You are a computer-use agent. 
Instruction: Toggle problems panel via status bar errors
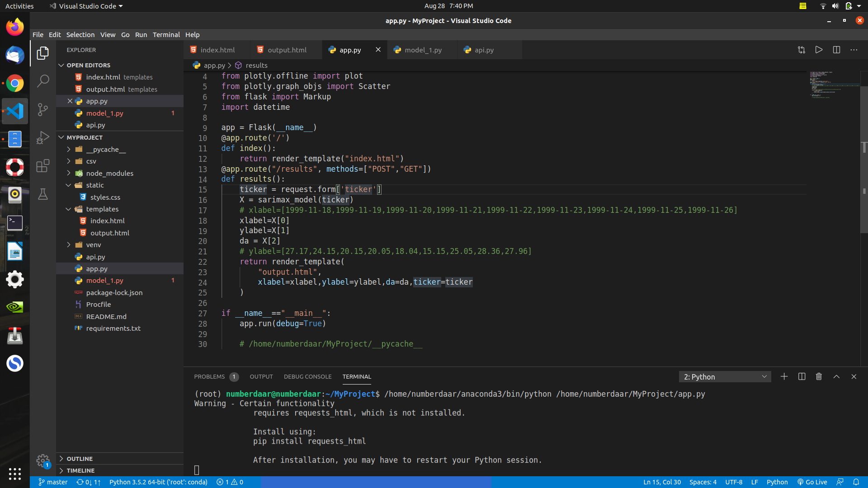230,482
